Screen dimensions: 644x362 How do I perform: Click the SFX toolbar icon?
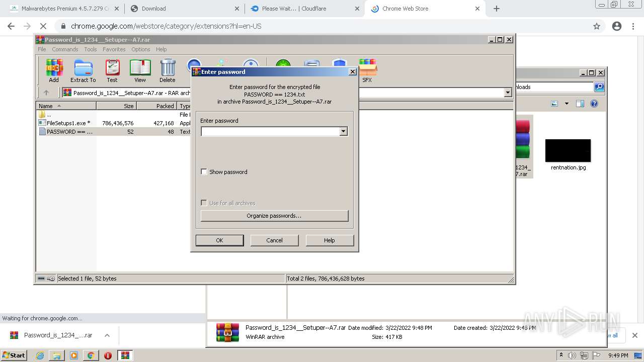367,71
